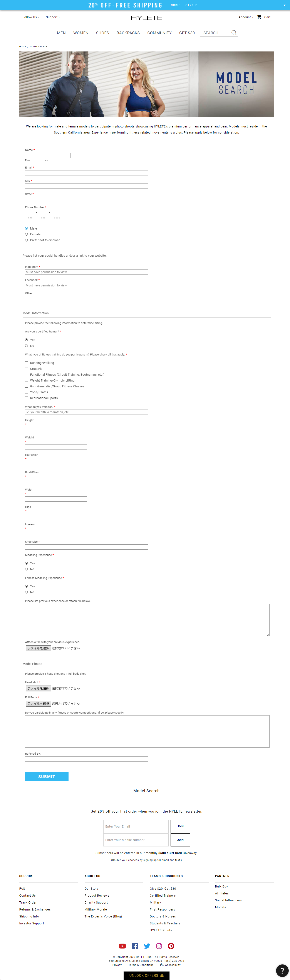Viewport: 290px width, 980px height.
Task: Check the CrossFit checkbox
Action: pos(26,369)
